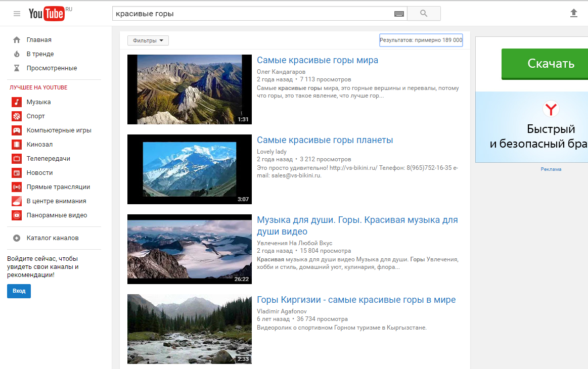Go to Главная in sidebar
The image size is (588, 369).
pyautogui.click(x=39, y=40)
